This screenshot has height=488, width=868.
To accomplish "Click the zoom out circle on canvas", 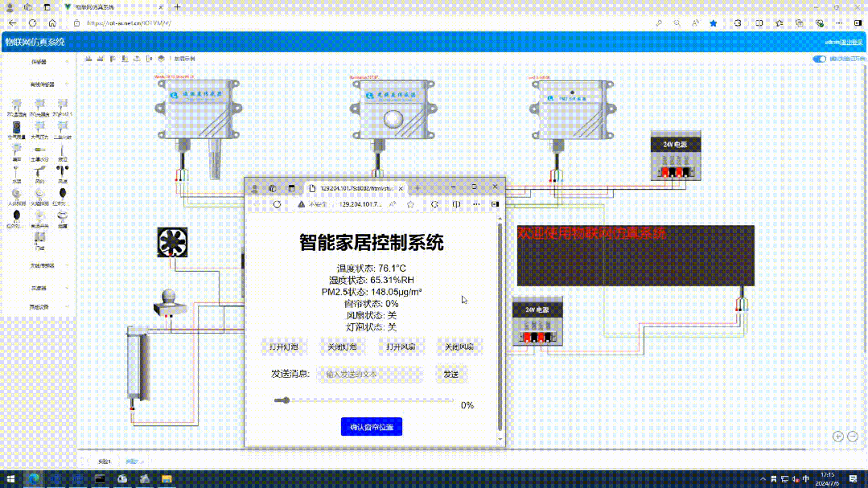I will 853,437.
